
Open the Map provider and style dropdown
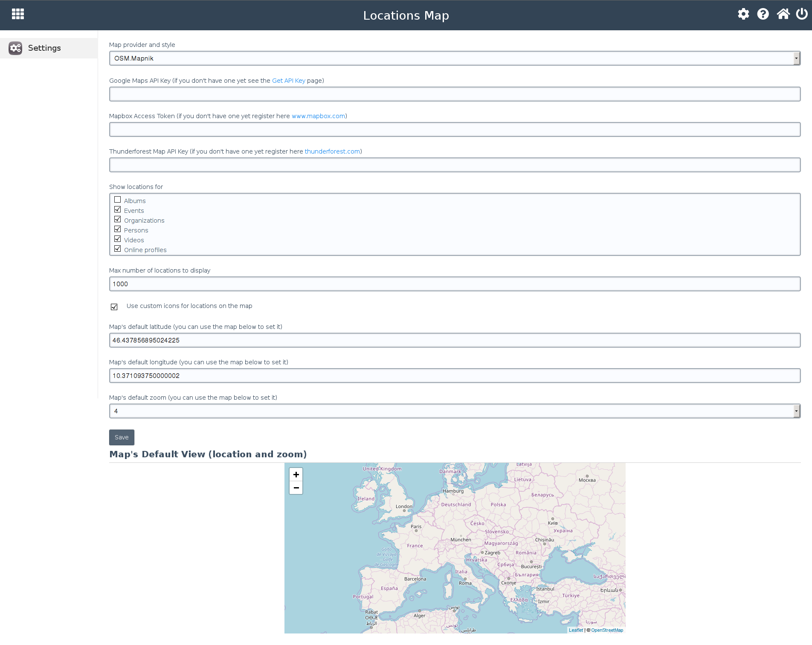[455, 58]
